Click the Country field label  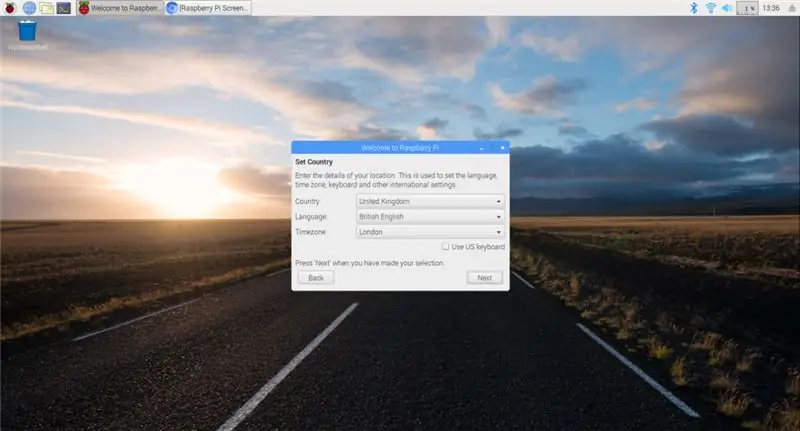[307, 201]
